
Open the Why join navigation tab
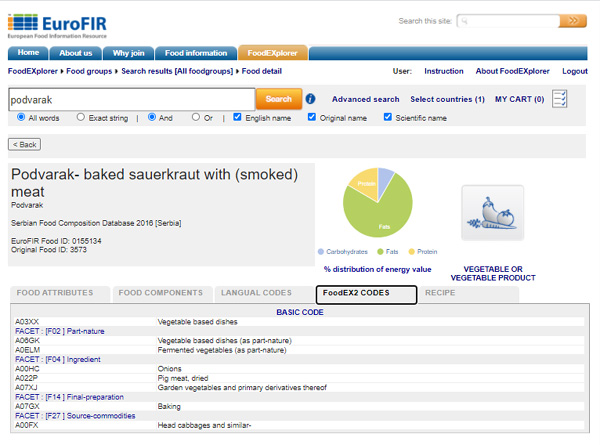point(128,53)
